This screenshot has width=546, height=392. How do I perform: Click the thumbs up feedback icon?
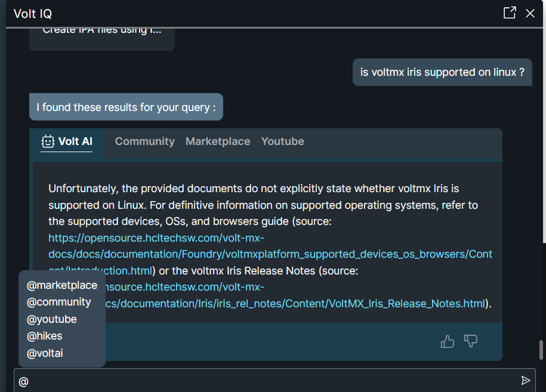point(448,341)
